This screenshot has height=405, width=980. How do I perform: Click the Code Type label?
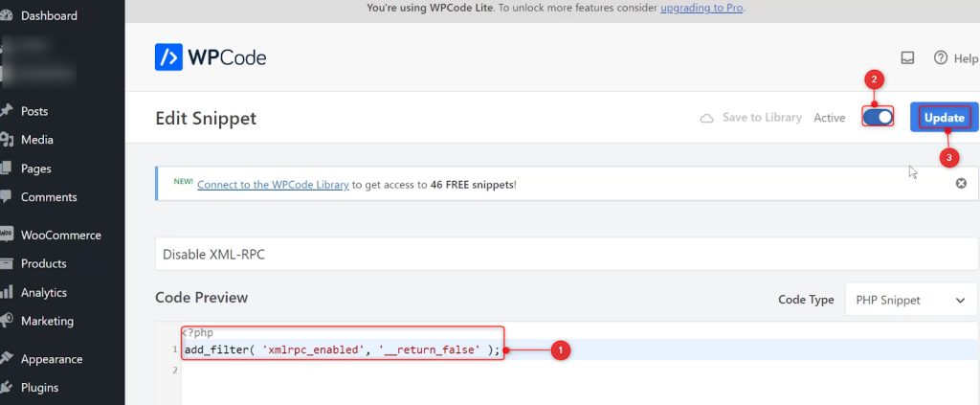tap(806, 300)
